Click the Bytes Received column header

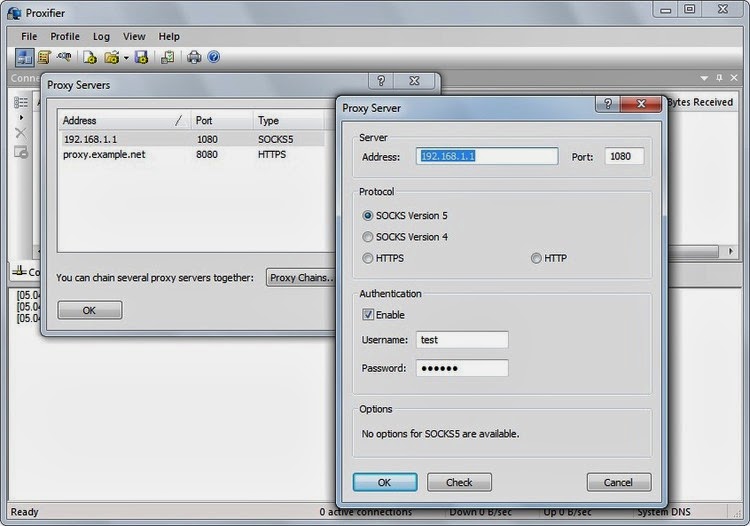point(700,102)
